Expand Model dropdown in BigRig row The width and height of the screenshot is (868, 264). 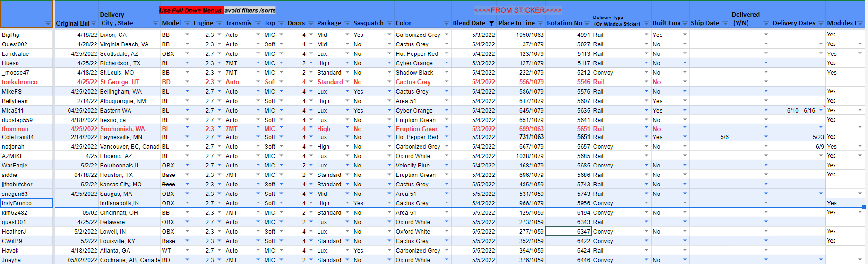pyautogui.click(x=187, y=35)
